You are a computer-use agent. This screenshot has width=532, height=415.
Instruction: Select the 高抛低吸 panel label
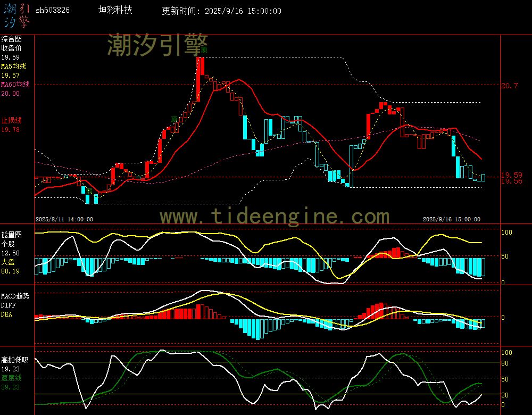(14, 360)
